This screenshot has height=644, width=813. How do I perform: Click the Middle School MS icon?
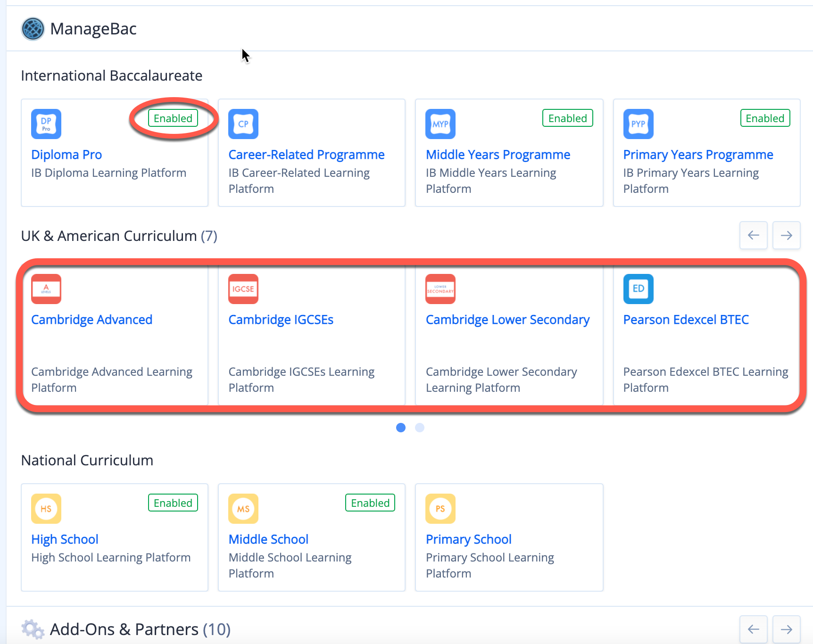click(x=243, y=509)
